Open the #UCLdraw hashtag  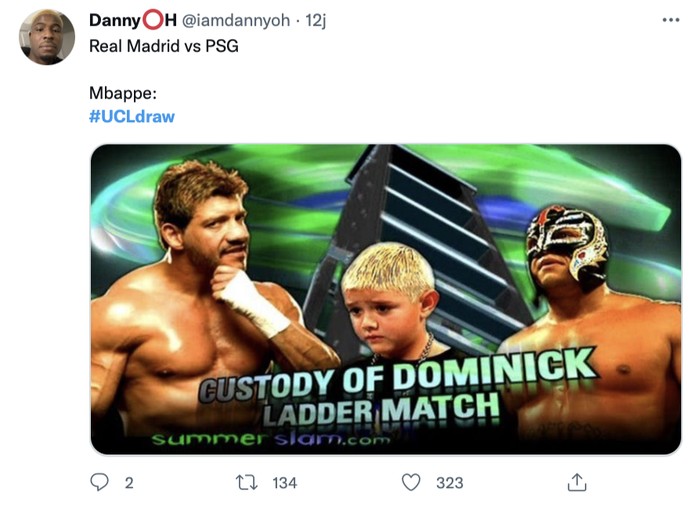coord(132,116)
